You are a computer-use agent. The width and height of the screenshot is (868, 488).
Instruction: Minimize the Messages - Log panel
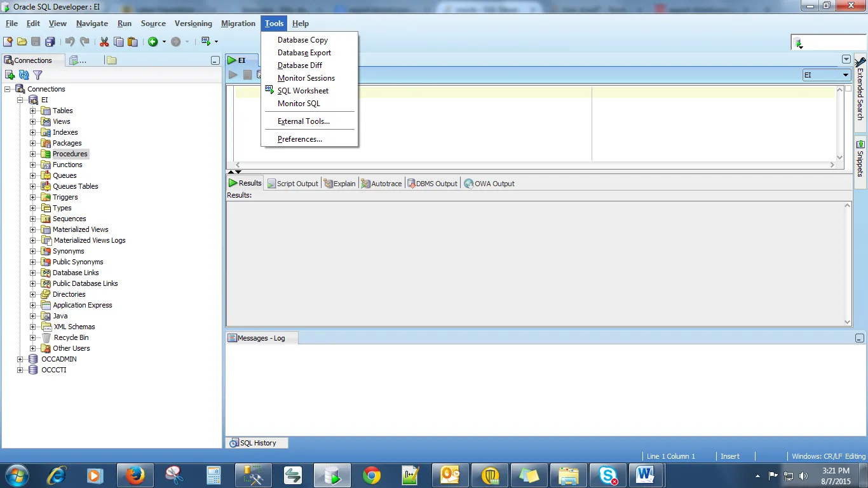click(860, 339)
